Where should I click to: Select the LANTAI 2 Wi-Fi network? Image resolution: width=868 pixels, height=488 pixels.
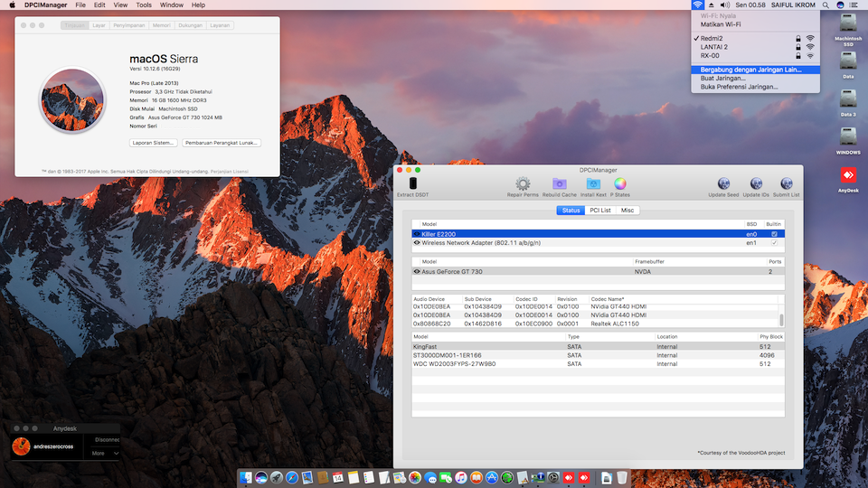pos(755,47)
